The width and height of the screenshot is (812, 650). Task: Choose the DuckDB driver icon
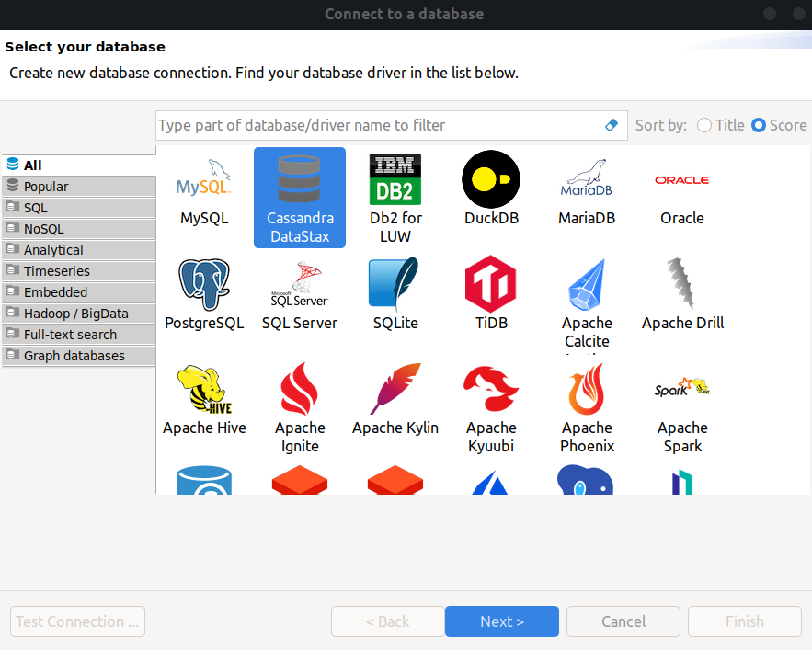click(490, 179)
